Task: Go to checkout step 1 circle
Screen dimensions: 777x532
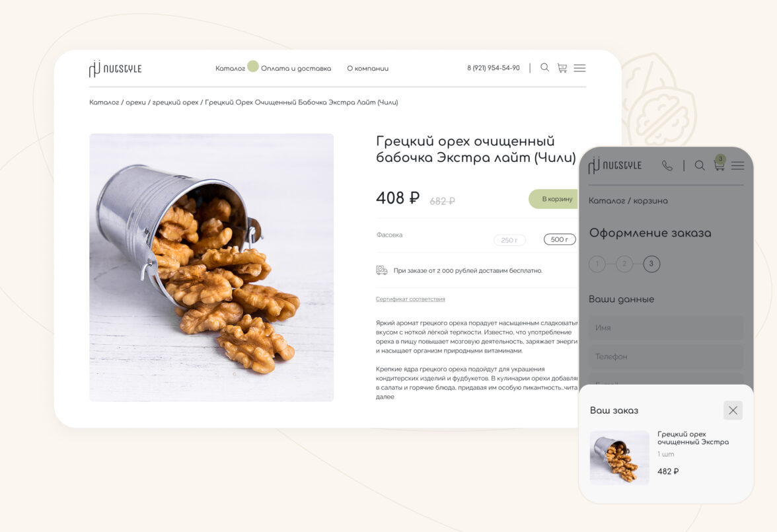Action: pos(597,264)
